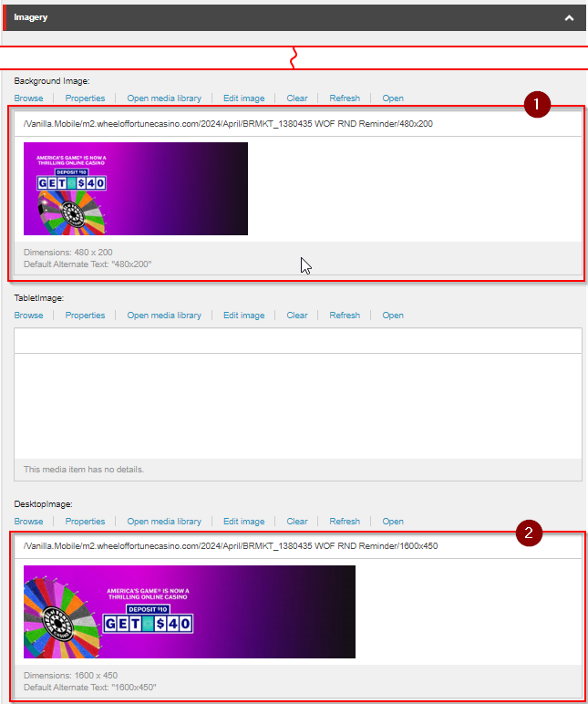Browse for DesktopImage
The image size is (588, 704).
(x=29, y=522)
